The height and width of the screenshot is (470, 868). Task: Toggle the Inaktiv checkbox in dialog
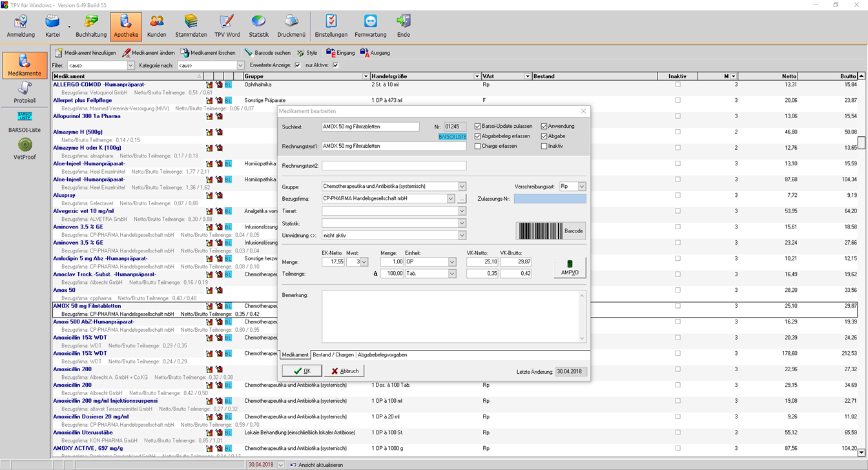pyautogui.click(x=544, y=147)
